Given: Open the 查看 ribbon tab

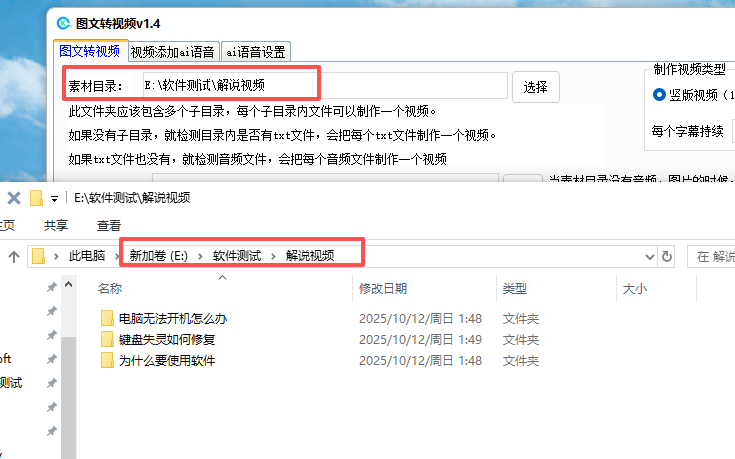Looking at the screenshot, I should 109,226.
